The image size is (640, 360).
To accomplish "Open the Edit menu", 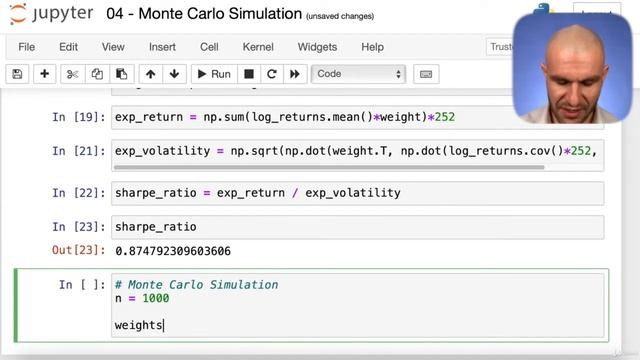I will [x=68, y=47].
